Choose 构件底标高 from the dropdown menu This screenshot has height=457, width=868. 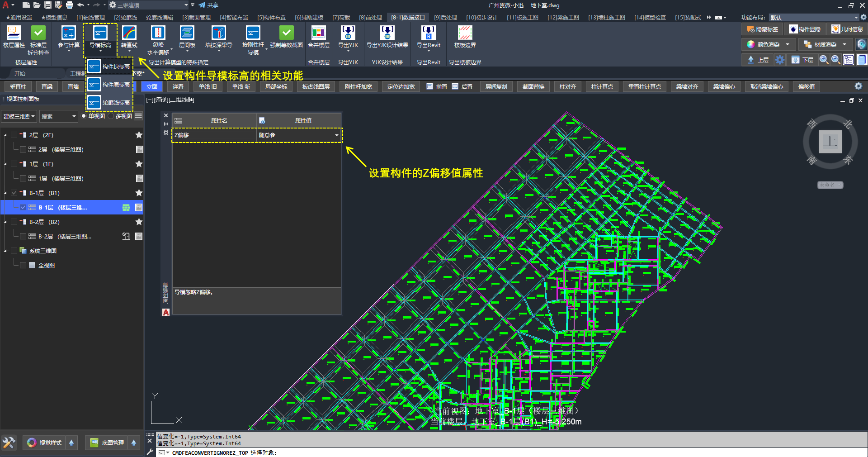[110, 85]
